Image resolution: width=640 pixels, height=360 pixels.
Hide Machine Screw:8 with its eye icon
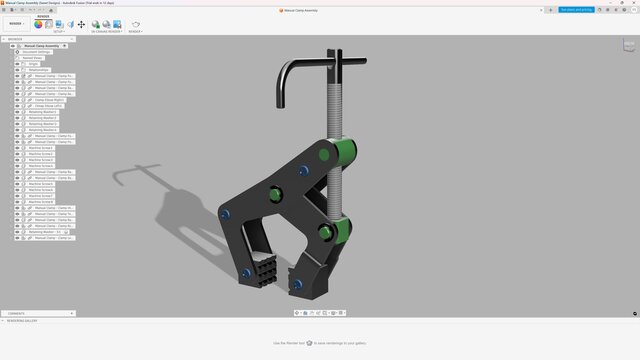[18, 202]
